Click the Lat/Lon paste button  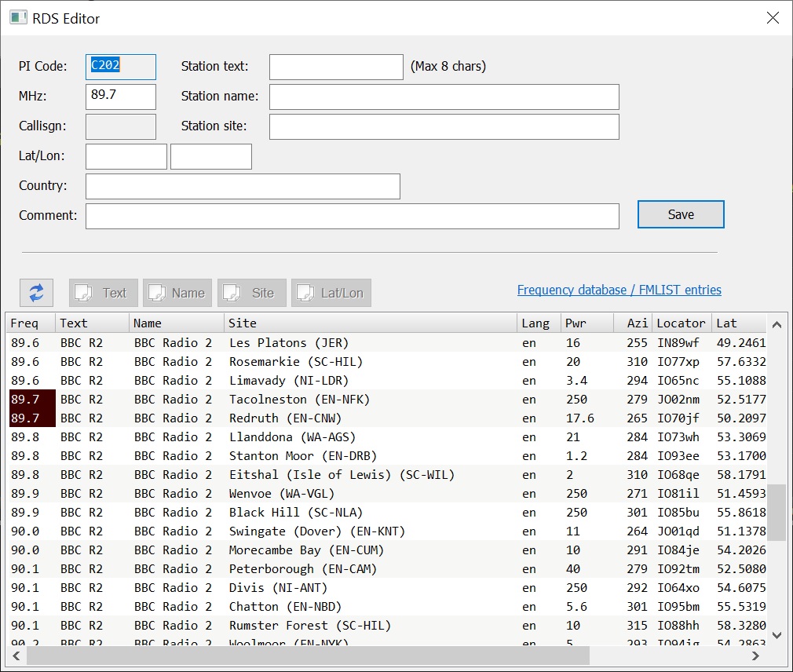(331, 293)
